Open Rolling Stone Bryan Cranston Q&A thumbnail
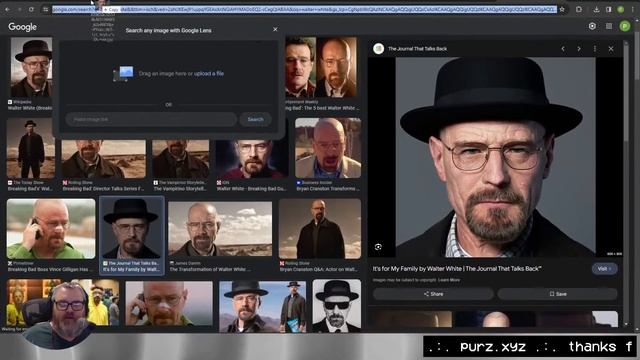 320,229
